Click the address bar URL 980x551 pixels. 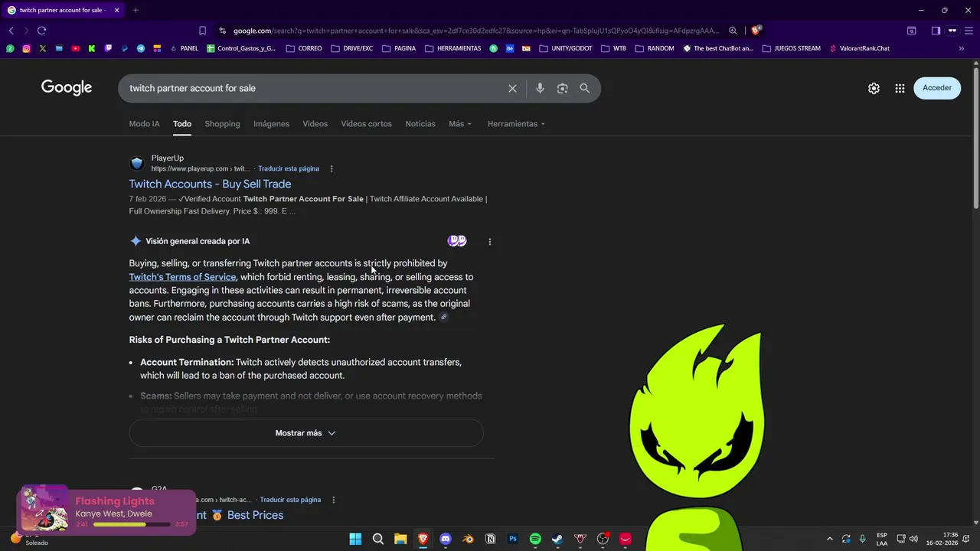[475, 31]
